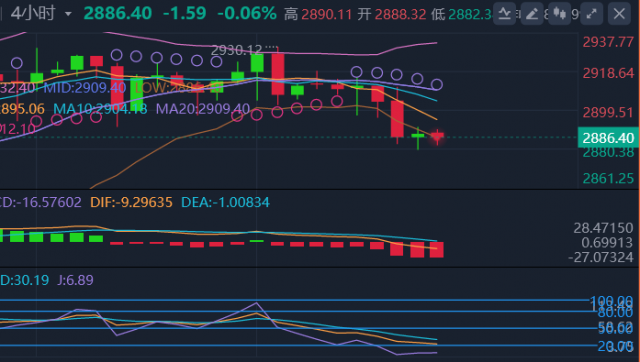Close the chart panel with X
Image resolution: width=640 pixels, height=362 pixels.
(x=619, y=14)
